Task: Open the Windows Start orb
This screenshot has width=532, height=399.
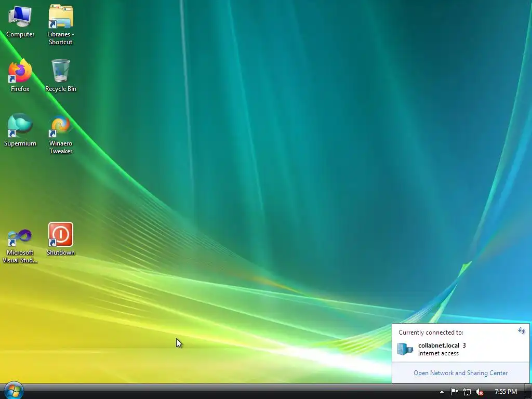Action: click(13, 391)
